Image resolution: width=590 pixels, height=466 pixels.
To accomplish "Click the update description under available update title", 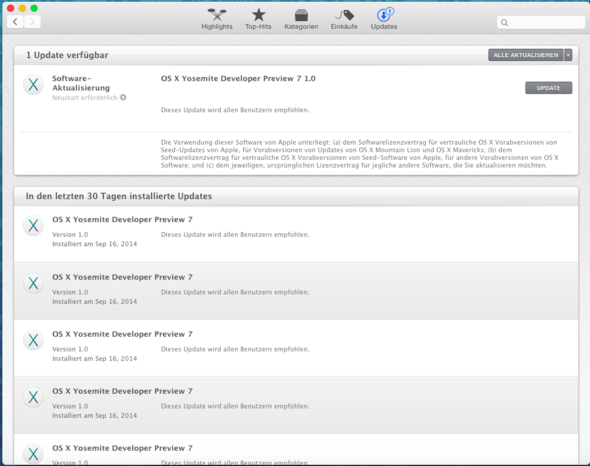I will (235, 110).
